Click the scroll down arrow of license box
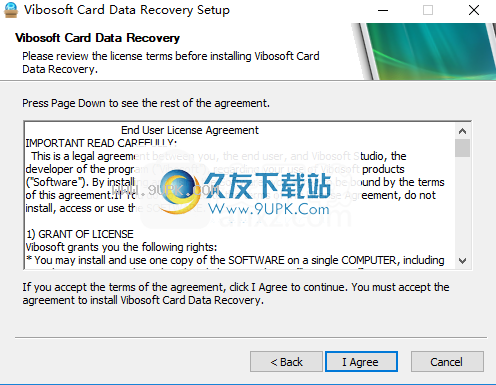The image size is (496, 385). tap(462, 261)
